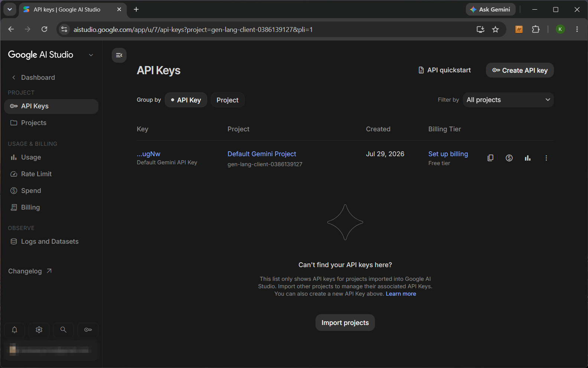Click the Jul 29, 2026 date
This screenshot has width=588, height=368.
(385, 154)
